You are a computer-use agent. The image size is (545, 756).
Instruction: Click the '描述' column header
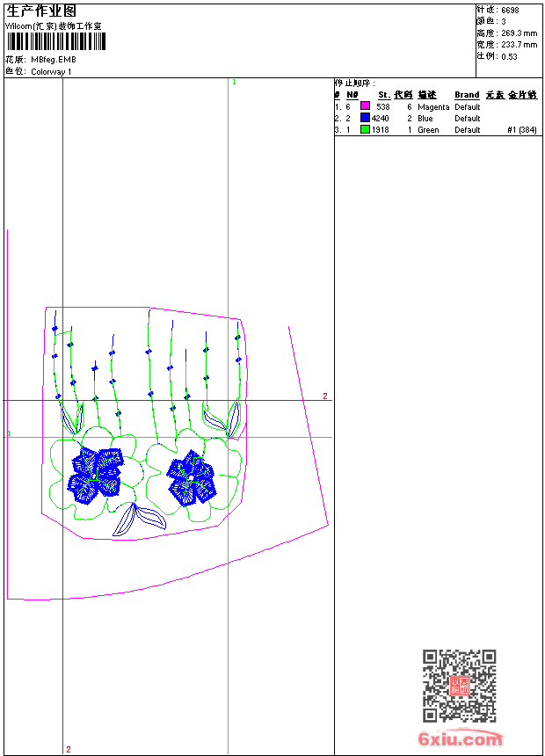point(427,95)
